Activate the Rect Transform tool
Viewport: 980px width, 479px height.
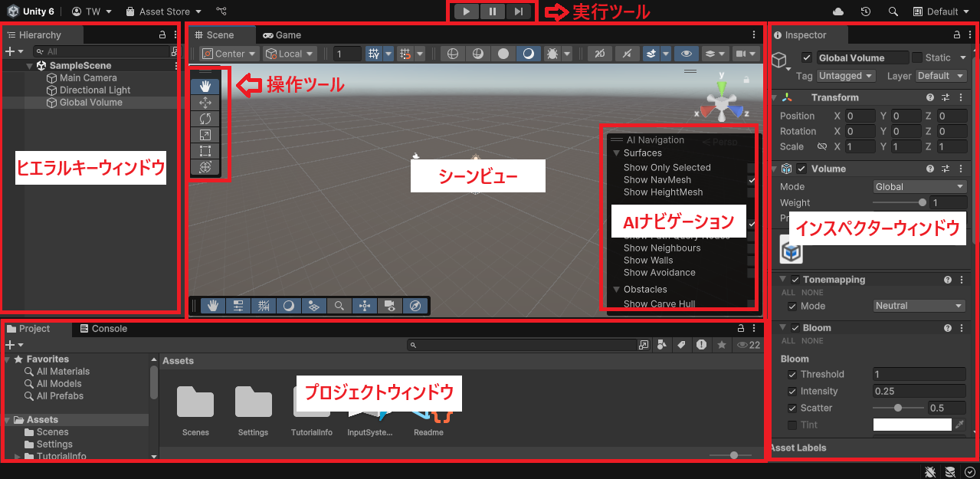(x=205, y=150)
